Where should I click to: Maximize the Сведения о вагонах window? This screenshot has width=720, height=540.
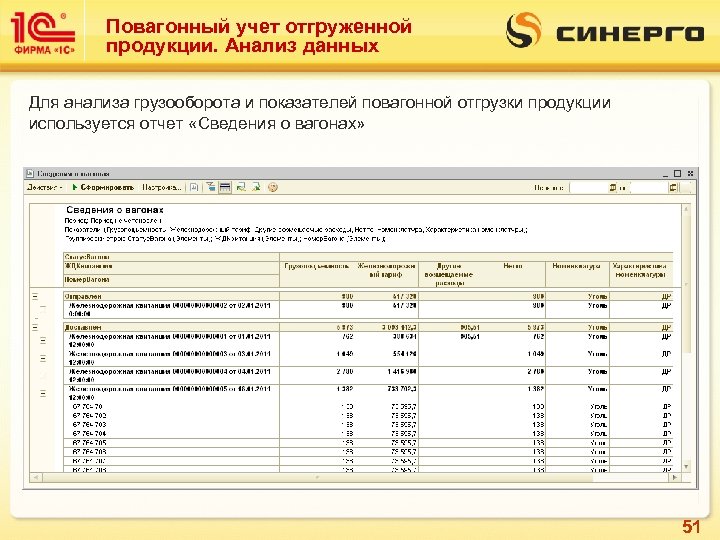coord(677,174)
